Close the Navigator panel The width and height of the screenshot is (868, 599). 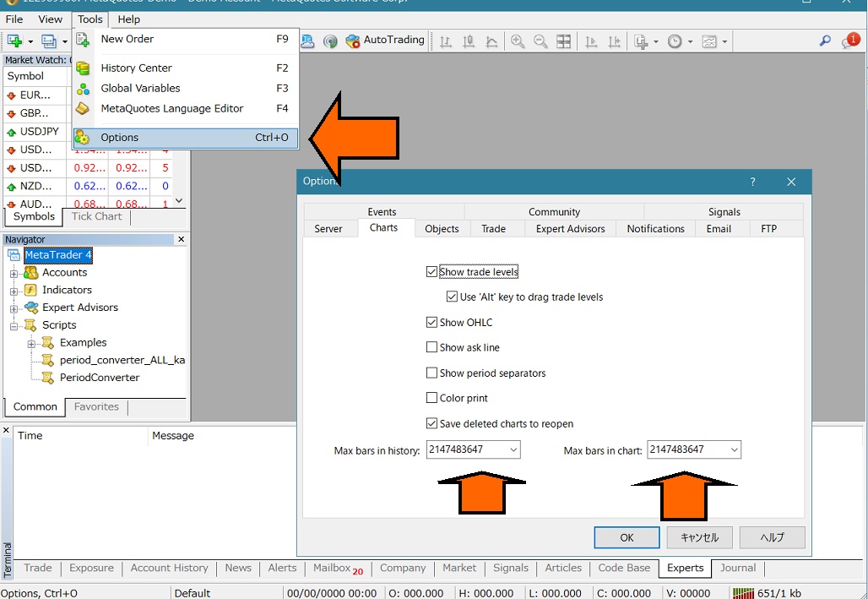[x=181, y=240]
